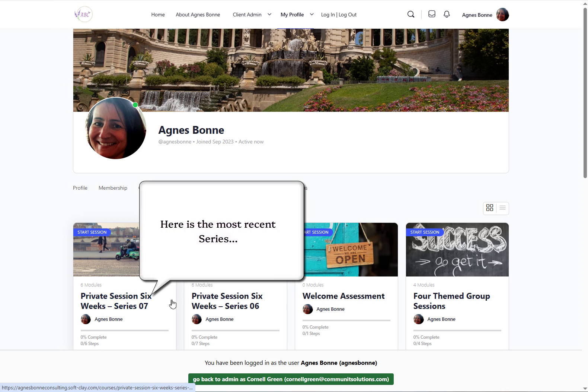The height and width of the screenshot is (392, 588).
Task: Open About Agnes Bonne page
Action: coord(198,15)
